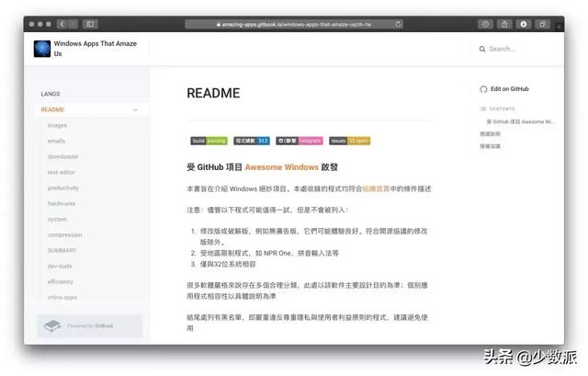Open the SUMMARY sidebar page

62,250
